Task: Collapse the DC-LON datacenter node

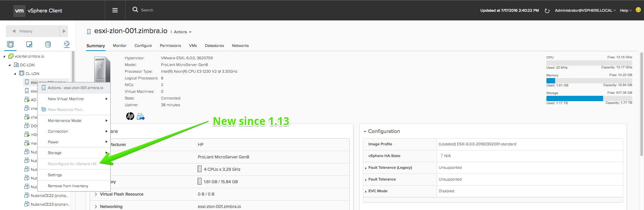Action: pos(9,65)
